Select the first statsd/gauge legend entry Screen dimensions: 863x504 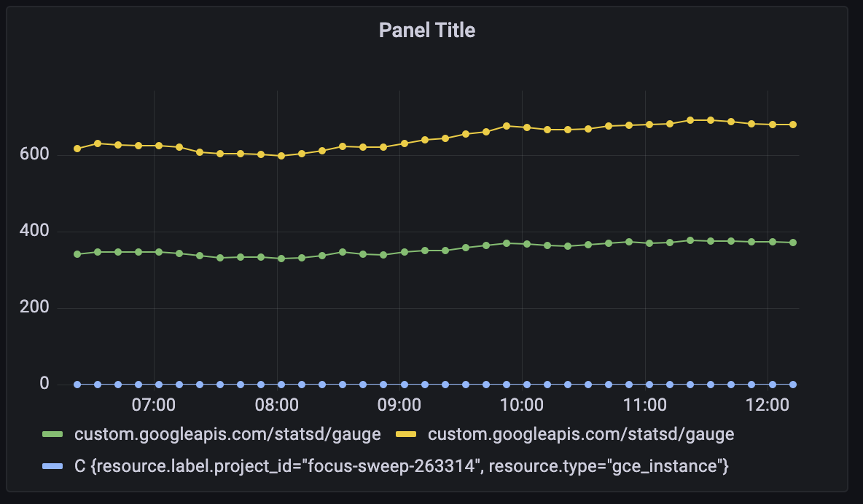point(227,433)
